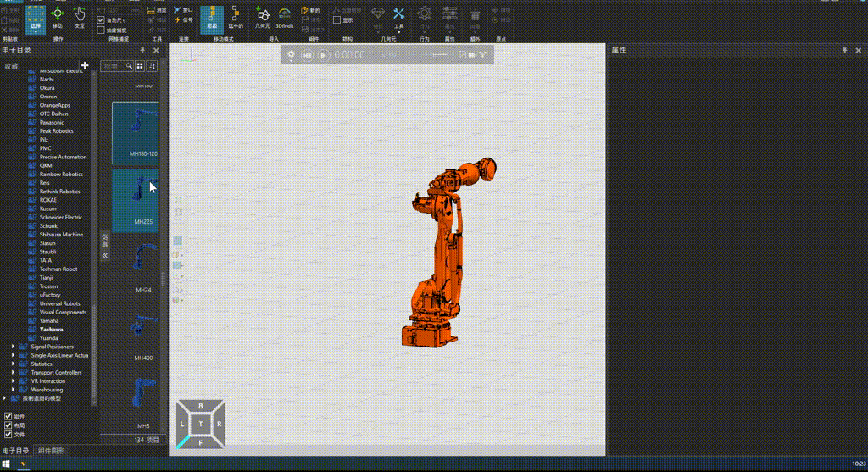Click the 信号 (Signal) connect tool
Viewport: 868px width, 472px height.
[183, 20]
